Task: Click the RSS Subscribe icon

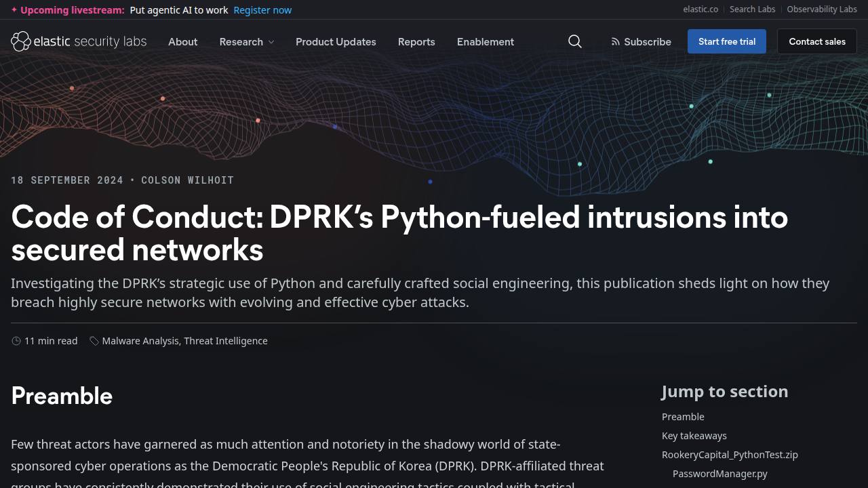Action: coord(615,41)
